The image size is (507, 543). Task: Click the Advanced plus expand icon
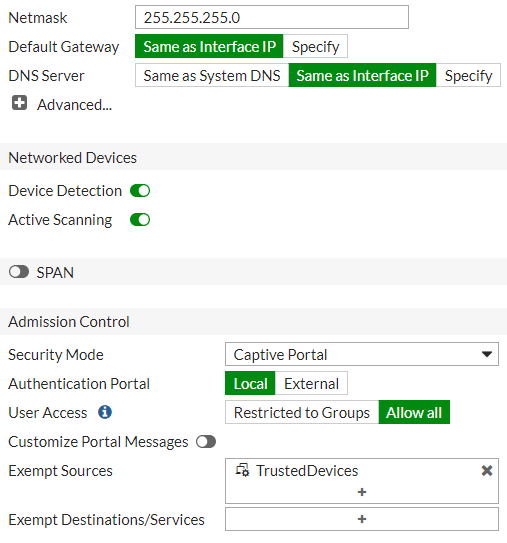tap(19, 103)
